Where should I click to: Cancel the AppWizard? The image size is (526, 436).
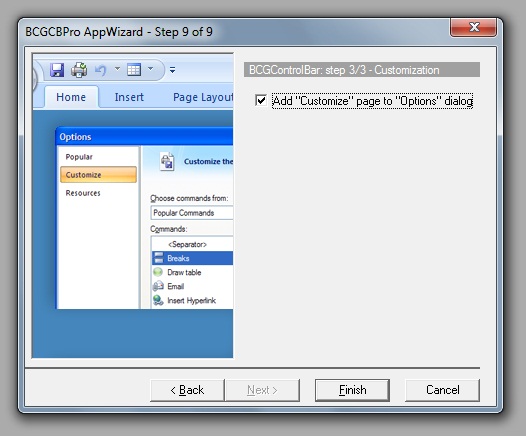(442, 390)
